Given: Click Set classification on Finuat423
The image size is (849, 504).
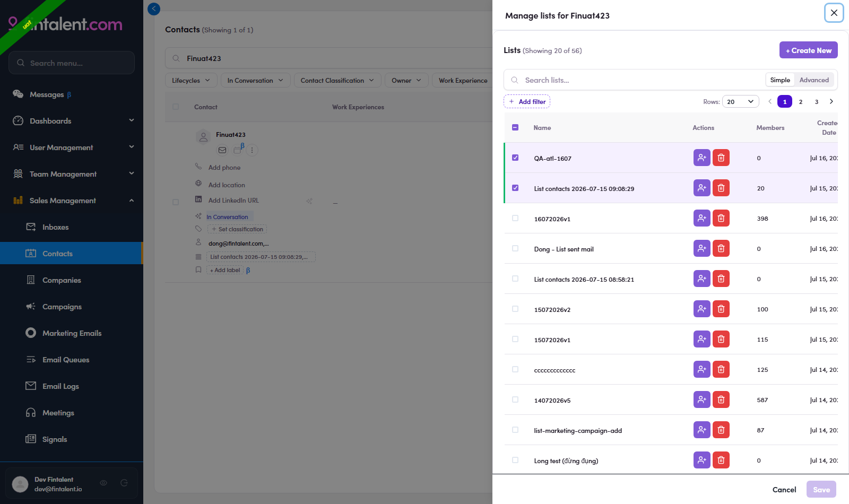Looking at the screenshot, I should pyautogui.click(x=237, y=229).
